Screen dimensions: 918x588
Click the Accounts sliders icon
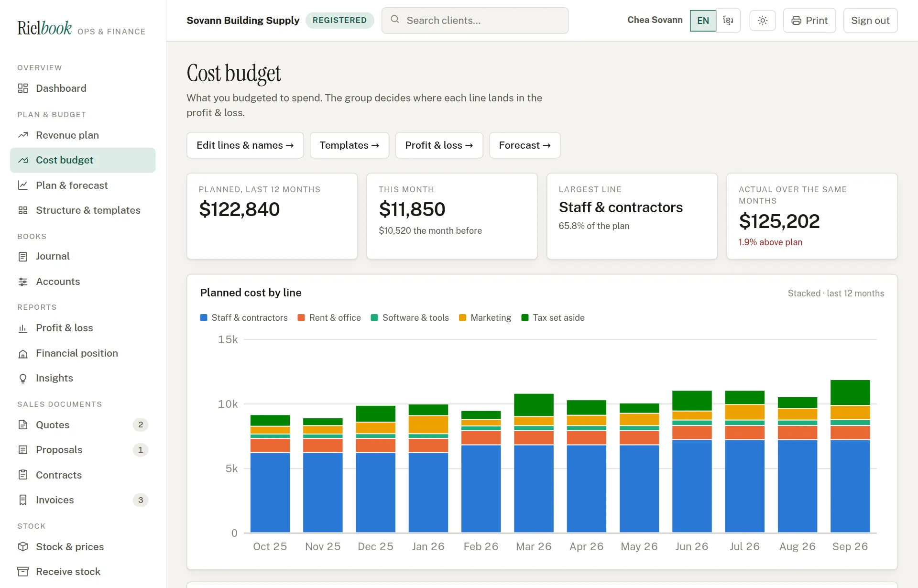click(x=23, y=282)
